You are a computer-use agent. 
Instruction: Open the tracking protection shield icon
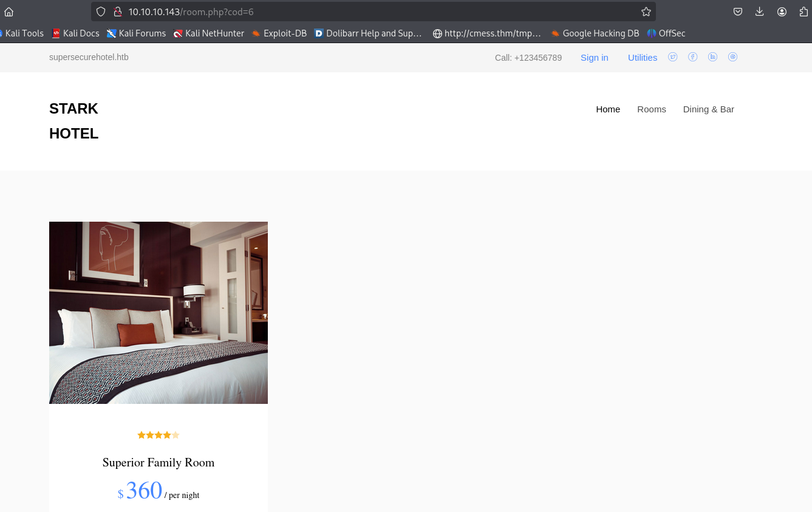point(101,12)
